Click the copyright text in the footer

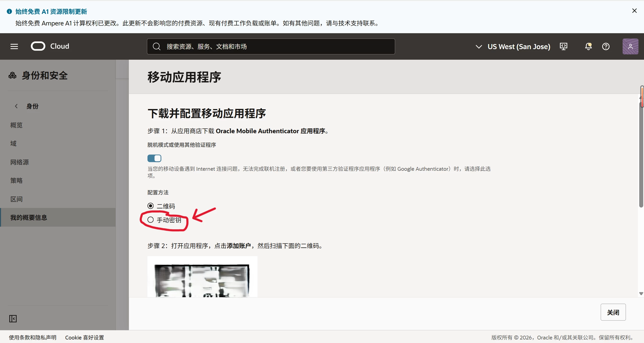tap(563, 337)
